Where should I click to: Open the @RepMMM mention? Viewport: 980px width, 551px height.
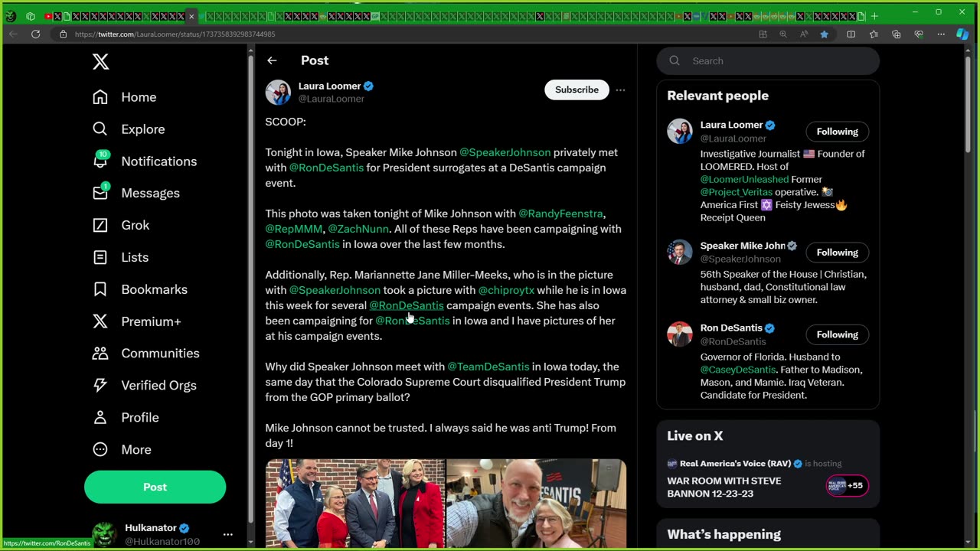tap(294, 229)
